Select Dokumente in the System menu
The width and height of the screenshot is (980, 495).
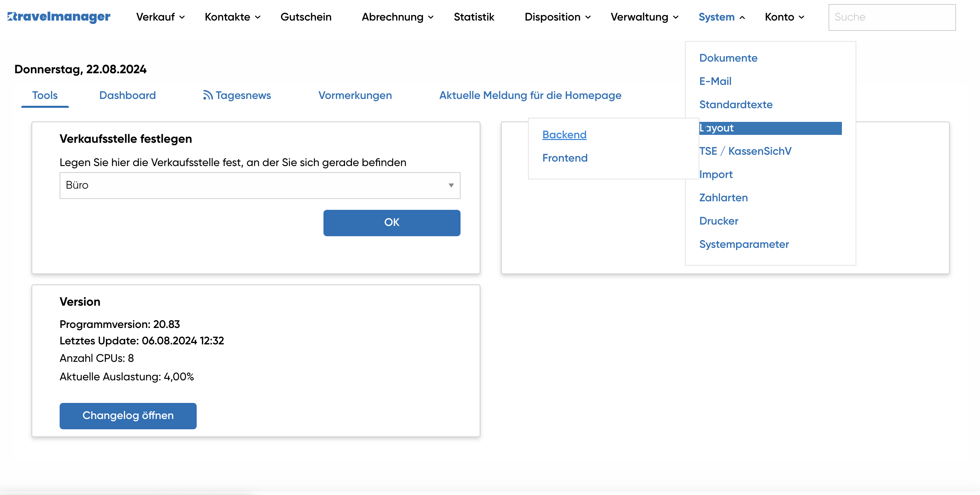coord(728,58)
